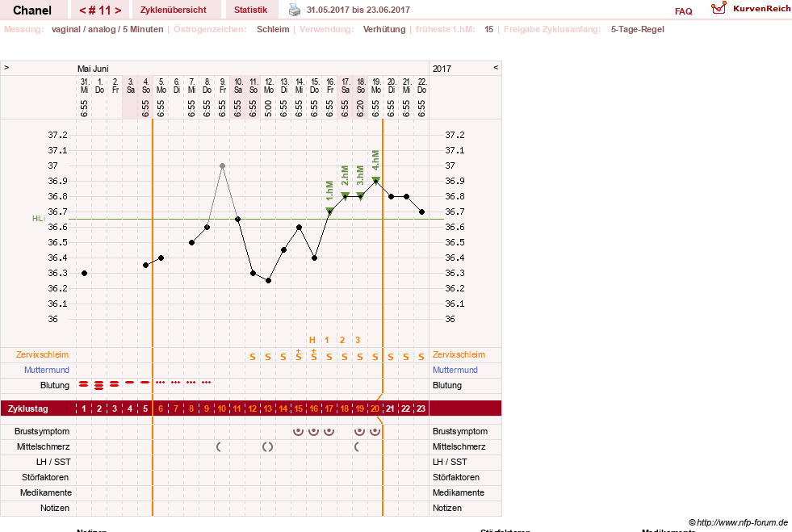Select cycle day 14 in the Zyklustag bar
This screenshot has height=532, width=792.
click(283, 408)
